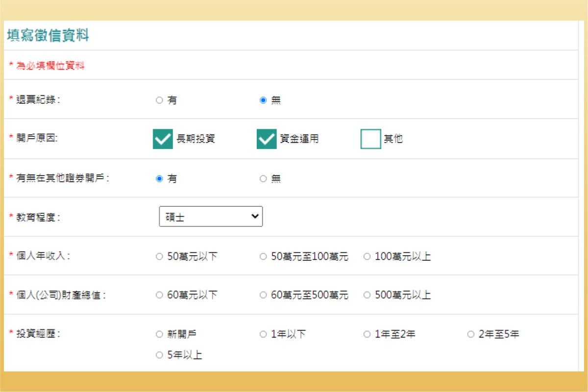
Task: Open the 教育程度 dropdown
Action: pos(211,216)
